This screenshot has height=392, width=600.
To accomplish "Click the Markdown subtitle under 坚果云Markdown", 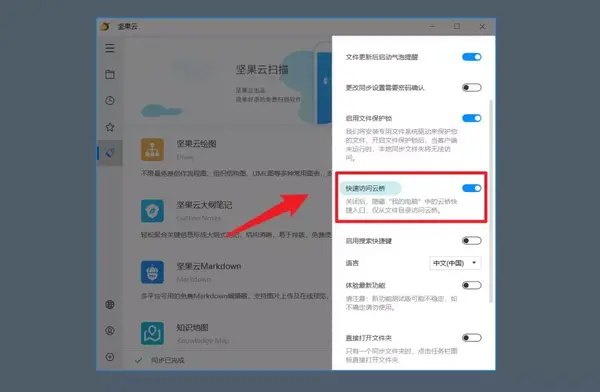I will (194, 279).
